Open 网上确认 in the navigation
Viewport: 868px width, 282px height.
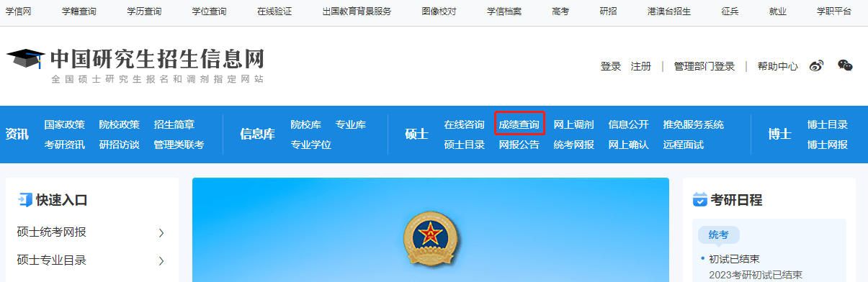[x=629, y=145]
